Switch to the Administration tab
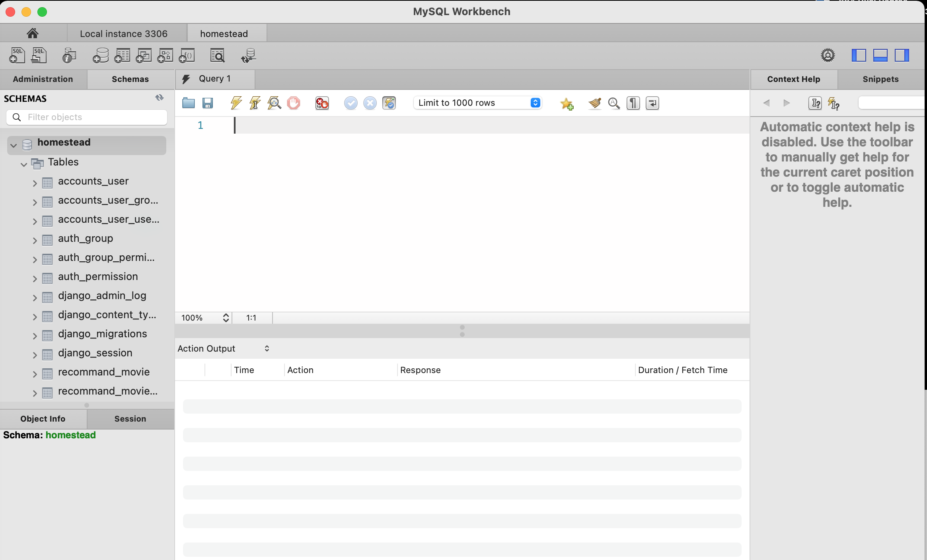Screen dimensions: 927x560 (x=43, y=79)
